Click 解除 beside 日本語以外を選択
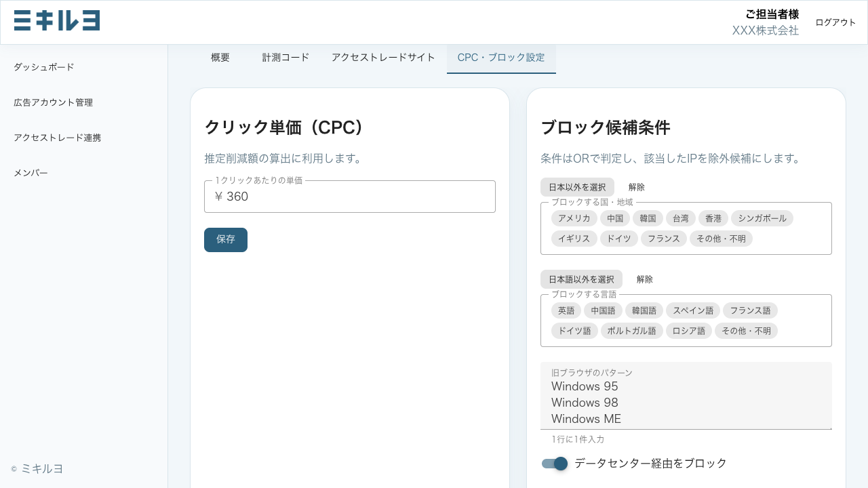 [645, 279]
